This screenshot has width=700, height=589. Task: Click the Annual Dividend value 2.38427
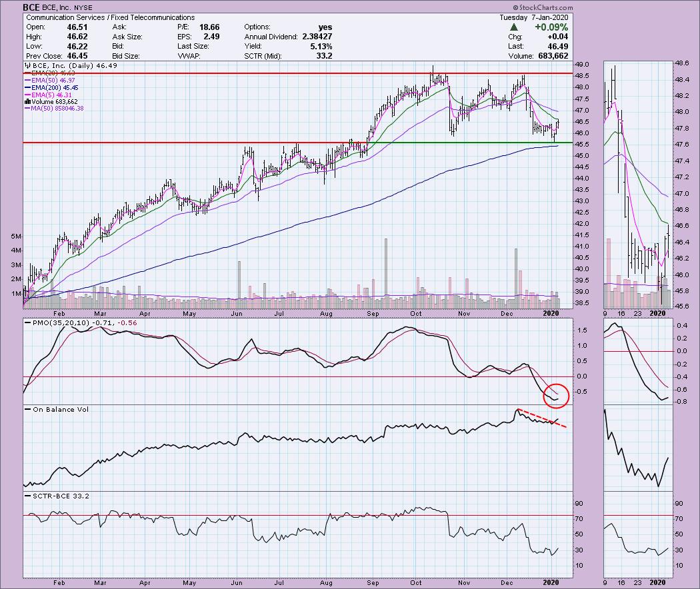pos(317,37)
